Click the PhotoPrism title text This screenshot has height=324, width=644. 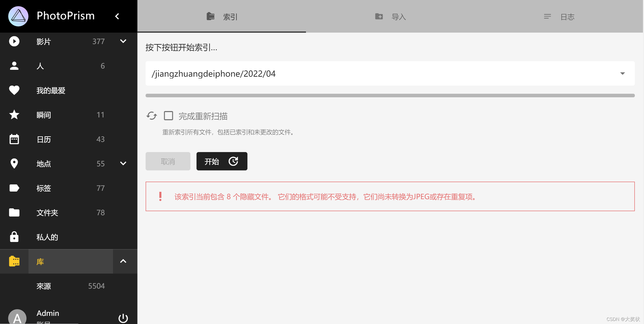66,16
